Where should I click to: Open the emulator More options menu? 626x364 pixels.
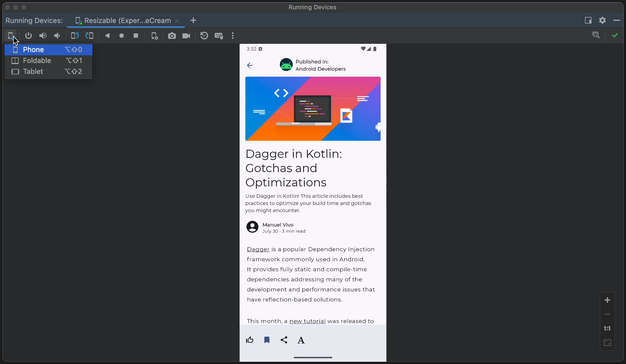232,36
